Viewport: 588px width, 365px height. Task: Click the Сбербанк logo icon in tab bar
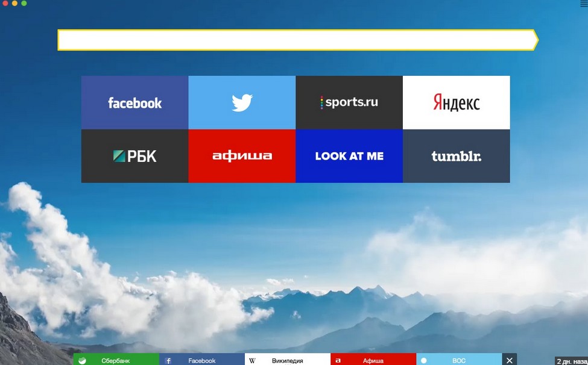(x=83, y=361)
